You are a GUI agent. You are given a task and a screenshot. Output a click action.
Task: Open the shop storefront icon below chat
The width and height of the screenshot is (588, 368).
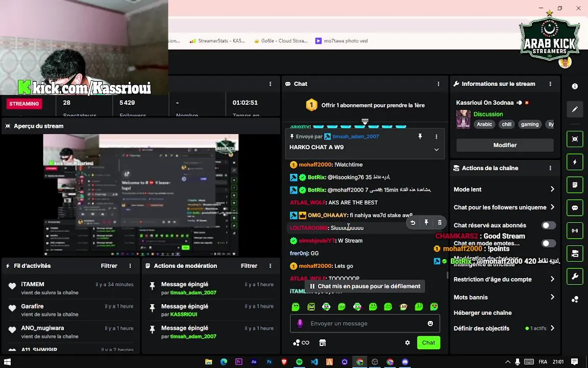(323, 342)
